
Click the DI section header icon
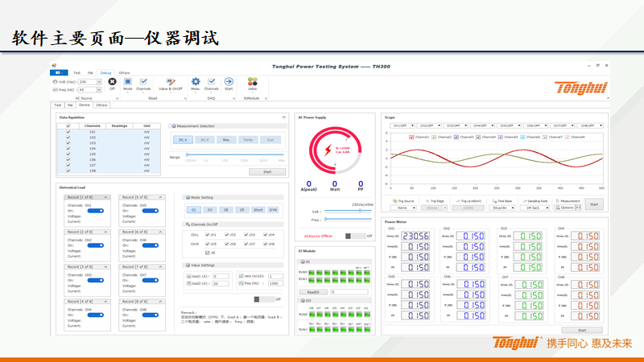click(x=303, y=261)
